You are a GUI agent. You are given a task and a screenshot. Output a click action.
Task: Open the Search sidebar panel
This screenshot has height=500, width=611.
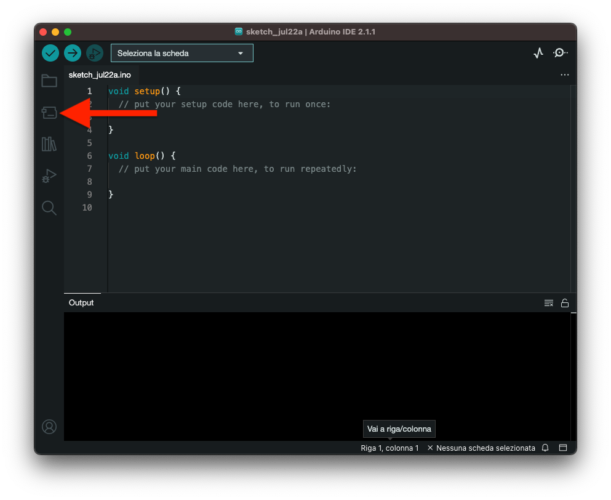[49, 208]
